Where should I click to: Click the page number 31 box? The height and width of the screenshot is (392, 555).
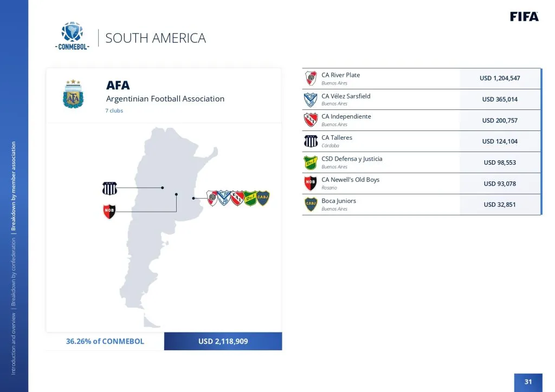[528, 382]
